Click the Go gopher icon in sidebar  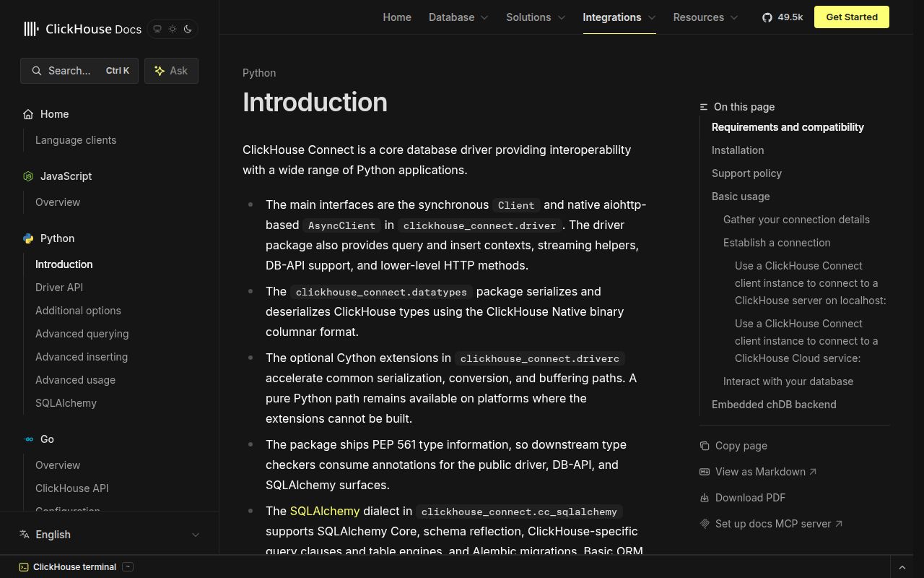click(x=29, y=439)
